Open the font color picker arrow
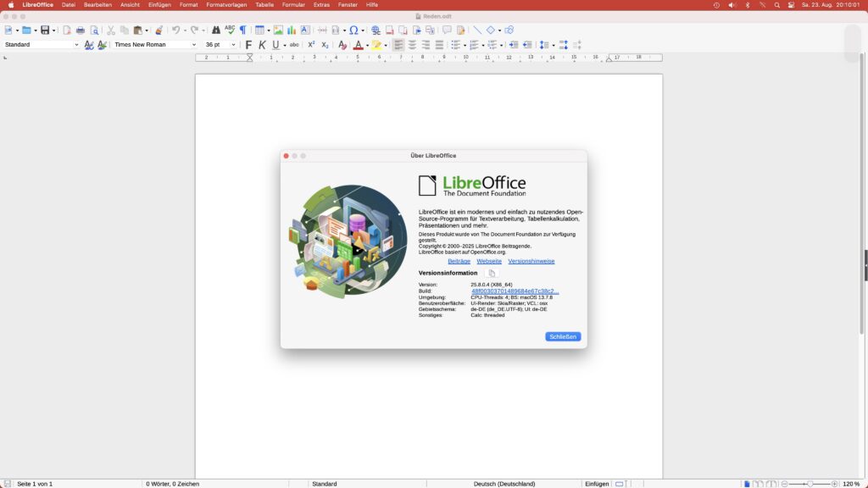This screenshot has width=868, height=488. click(368, 44)
